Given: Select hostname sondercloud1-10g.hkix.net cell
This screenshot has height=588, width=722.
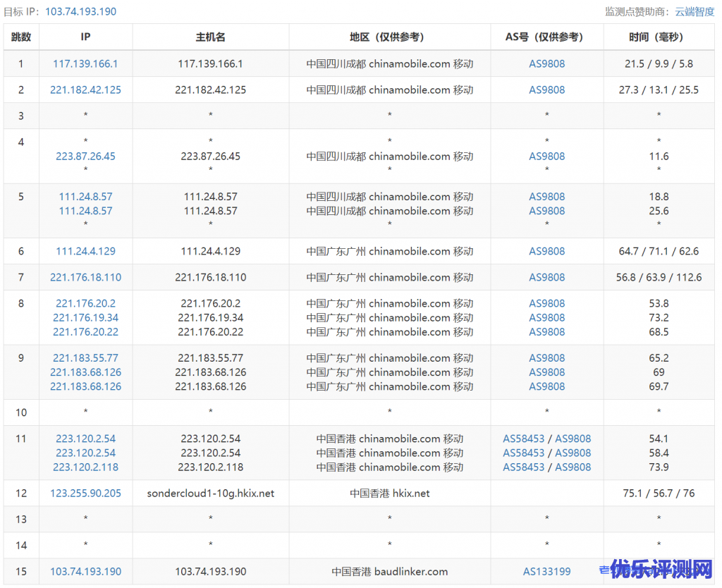Looking at the screenshot, I should (210, 493).
